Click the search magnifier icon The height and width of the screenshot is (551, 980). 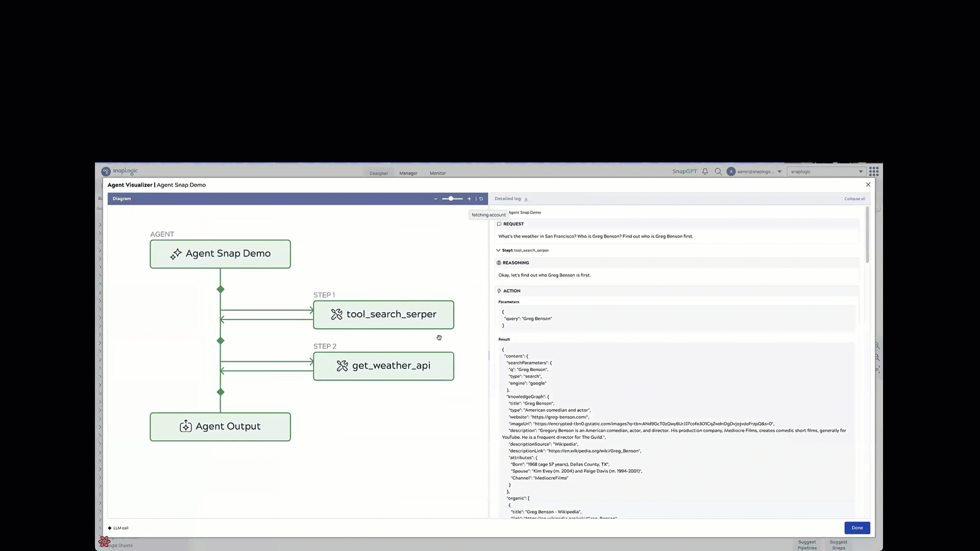pos(718,172)
